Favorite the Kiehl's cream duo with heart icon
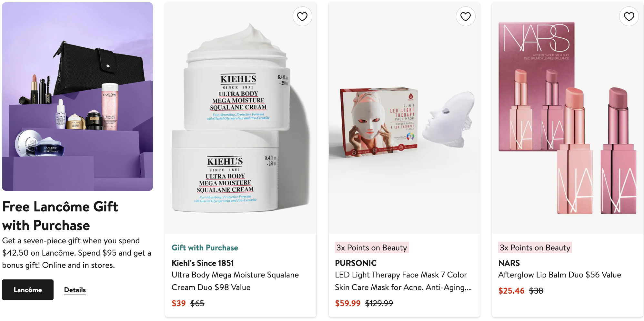The height and width of the screenshot is (321, 644). click(x=302, y=16)
